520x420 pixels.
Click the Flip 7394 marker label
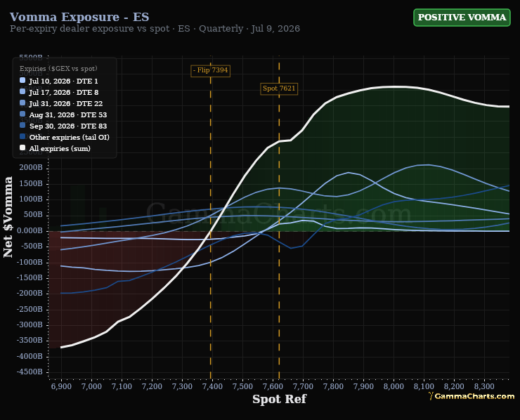point(211,70)
